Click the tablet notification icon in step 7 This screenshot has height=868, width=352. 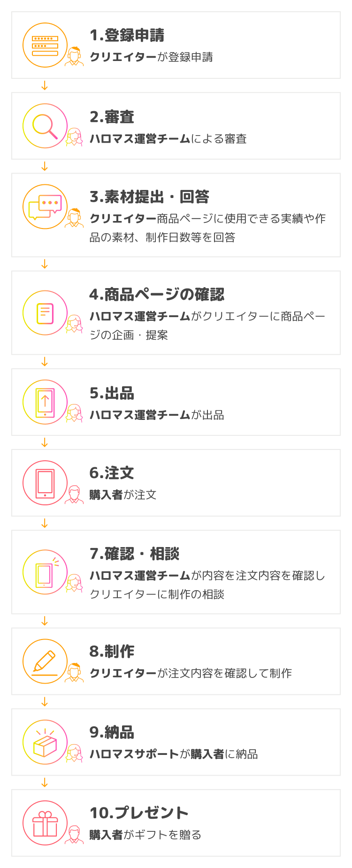pos(45,572)
